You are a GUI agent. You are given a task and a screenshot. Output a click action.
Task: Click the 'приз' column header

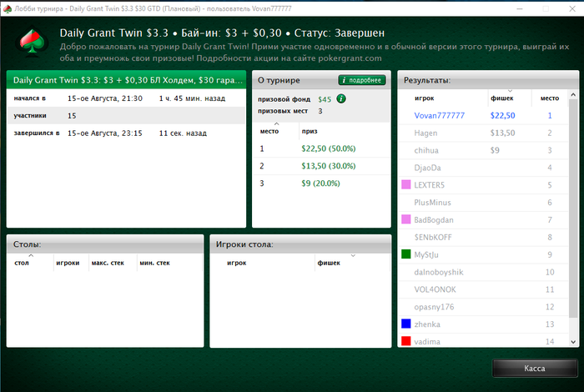tap(310, 131)
